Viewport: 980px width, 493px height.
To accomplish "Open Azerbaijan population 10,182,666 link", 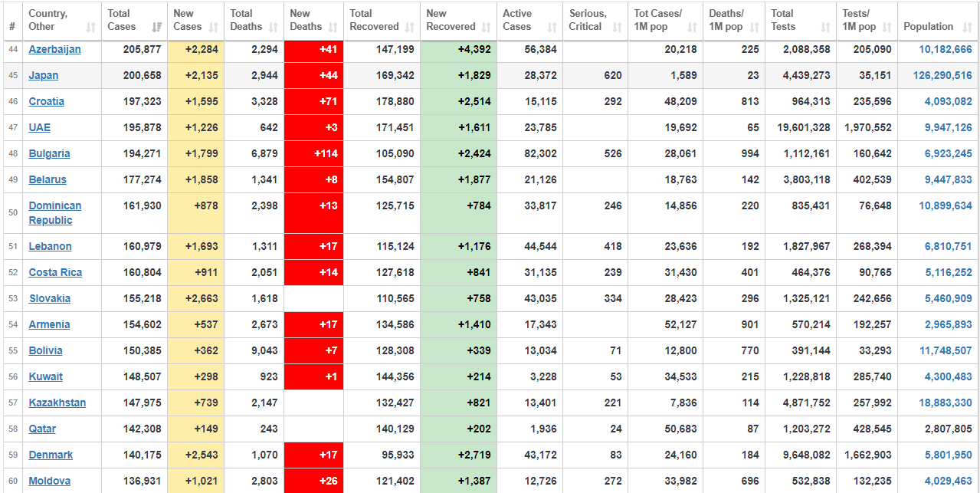I will pos(946,49).
